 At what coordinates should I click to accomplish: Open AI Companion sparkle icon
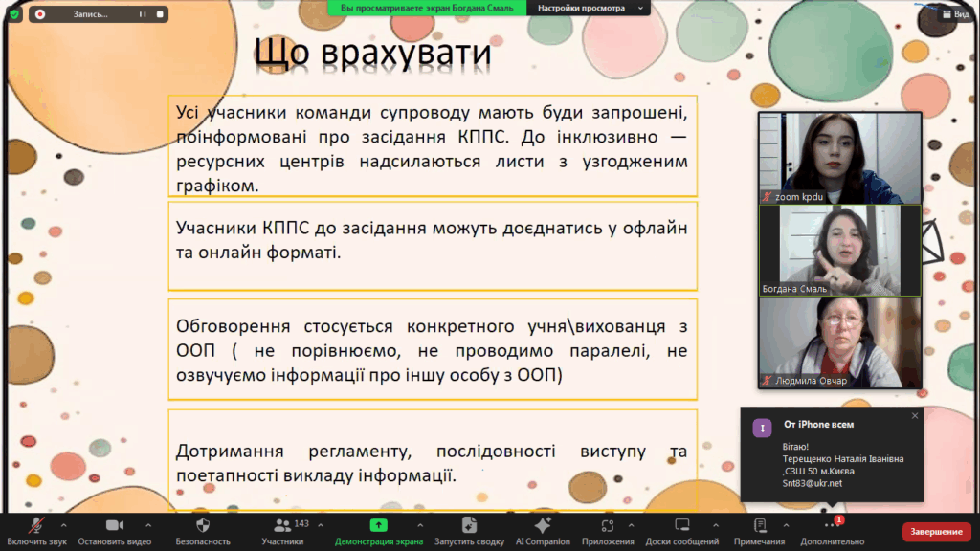pyautogui.click(x=543, y=526)
